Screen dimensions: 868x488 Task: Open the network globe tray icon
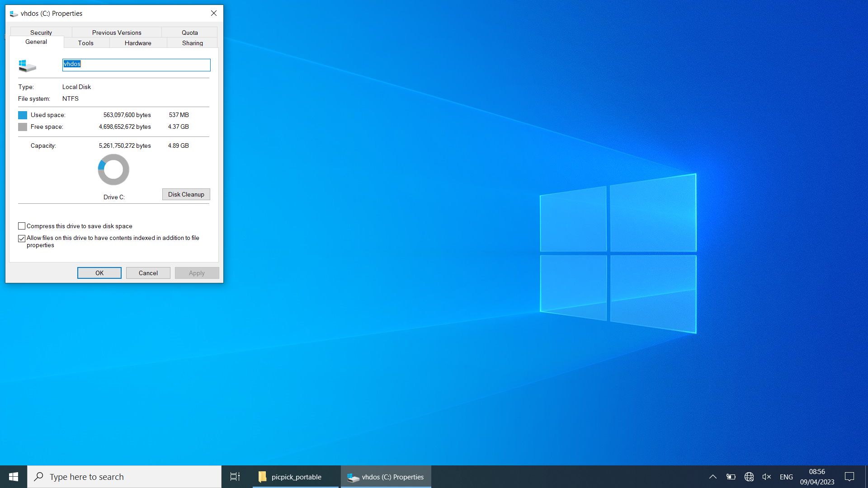[749, 477]
